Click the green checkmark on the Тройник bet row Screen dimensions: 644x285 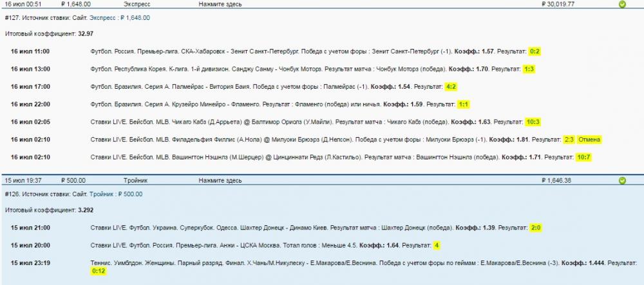[x=621, y=181]
